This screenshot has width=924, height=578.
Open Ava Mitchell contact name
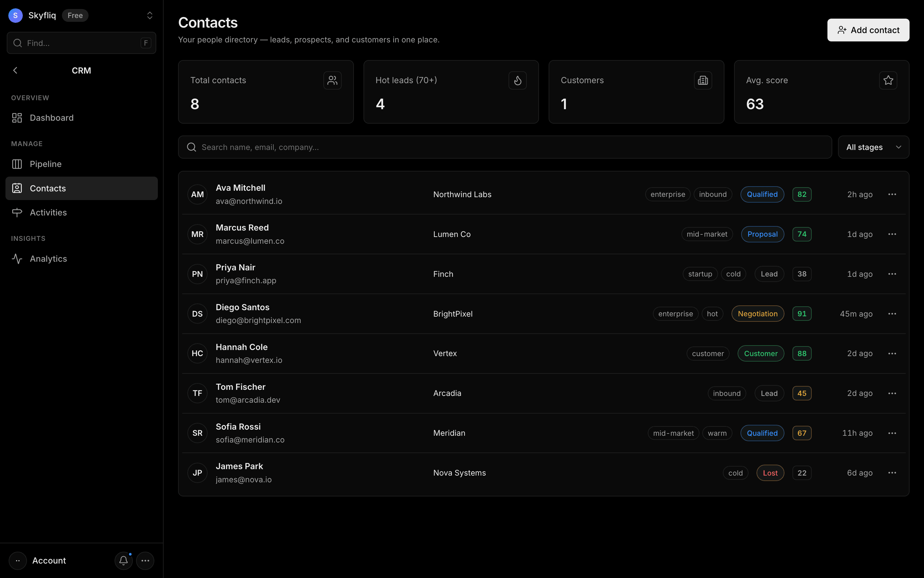(x=241, y=188)
